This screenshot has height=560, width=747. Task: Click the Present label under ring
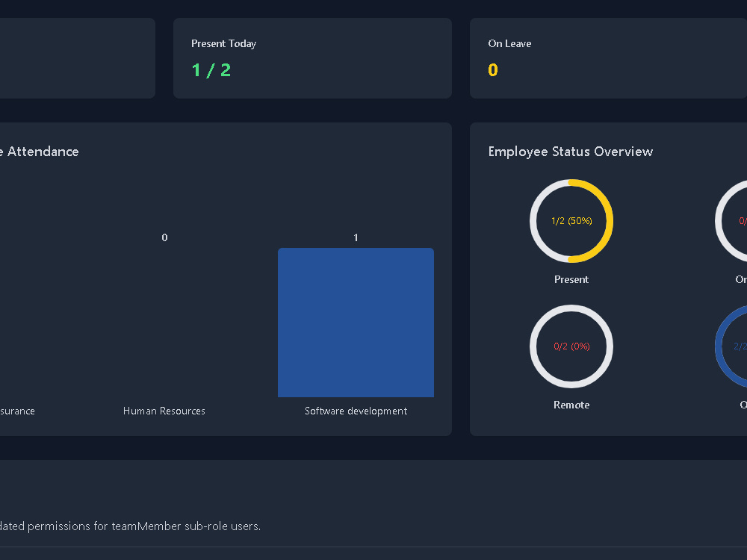[x=571, y=279]
